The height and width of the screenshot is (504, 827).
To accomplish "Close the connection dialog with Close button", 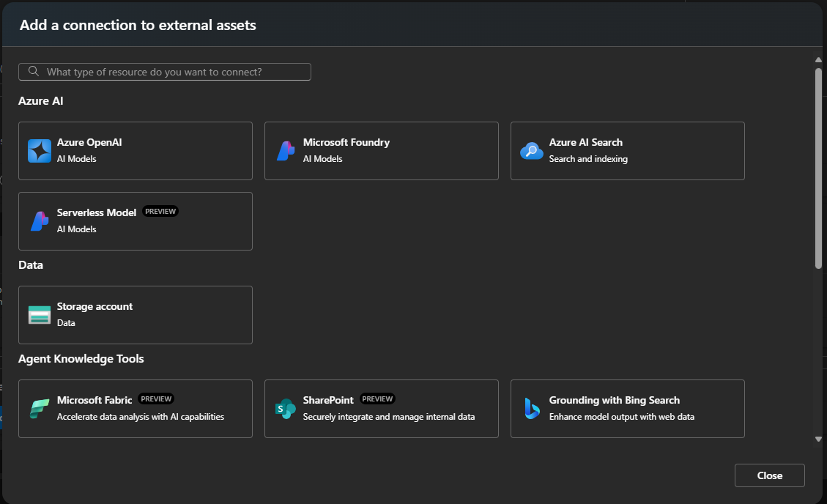I will (769, 475).
